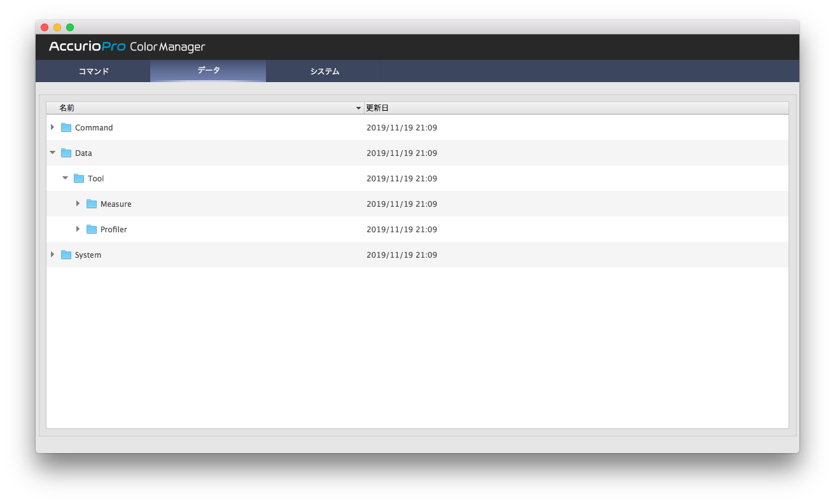Select the Command row name
835x504 pixels.
(x=94, y=127)
